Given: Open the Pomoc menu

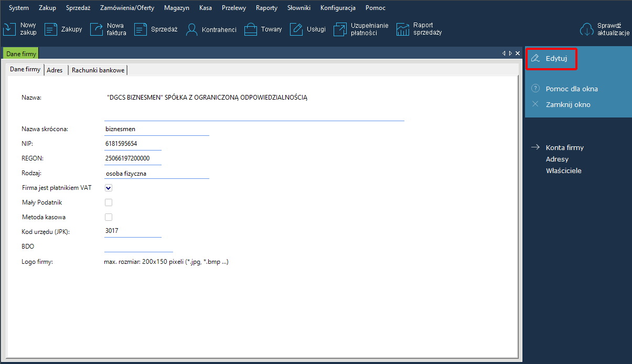Looking at the screenshot, I should pos(376,8).
